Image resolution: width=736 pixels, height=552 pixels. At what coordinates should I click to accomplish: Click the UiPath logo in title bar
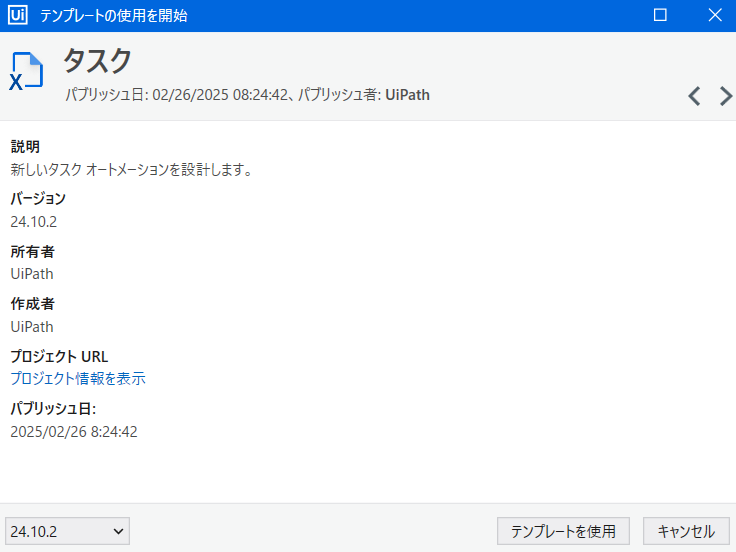18,15
